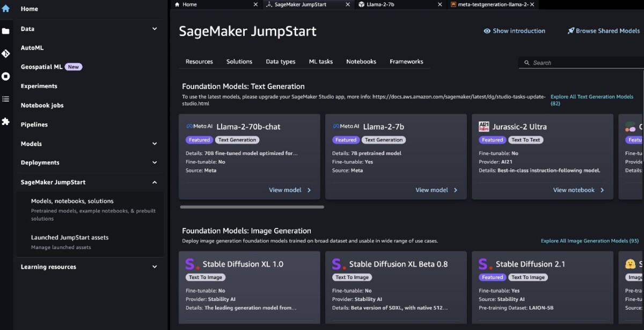Click the Text Generation badge on Llama-2-7b
The width and height of the screenshot is (644, 330).
coord(383,140)
